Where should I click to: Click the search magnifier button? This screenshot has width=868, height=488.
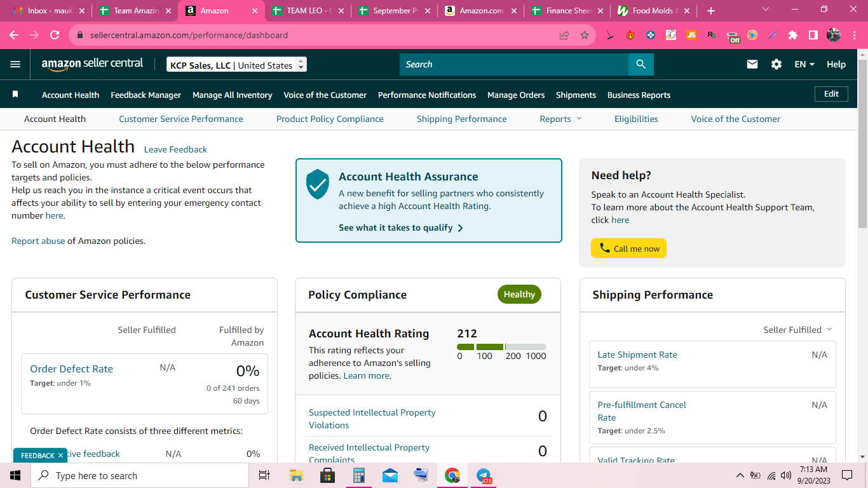click(x=641, y=64)
